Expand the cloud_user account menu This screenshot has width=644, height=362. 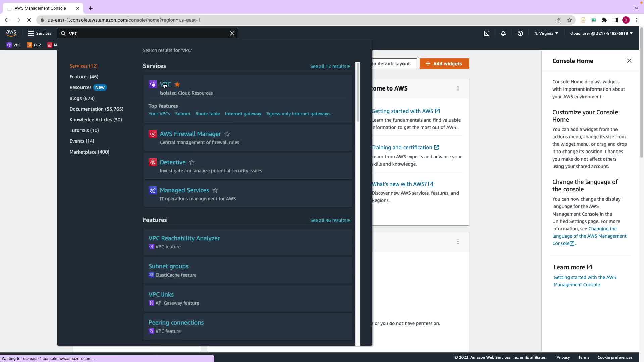pos(601,33)
